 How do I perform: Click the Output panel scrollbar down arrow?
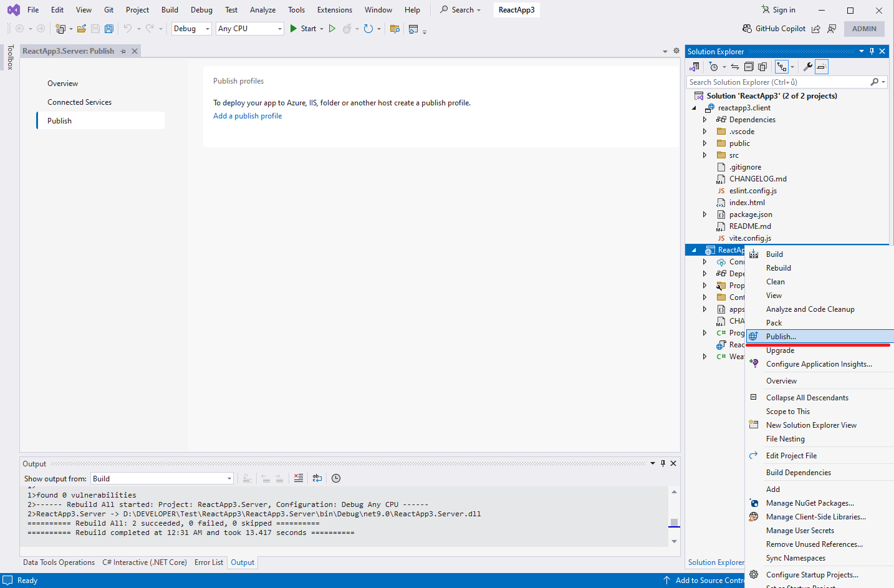[x=674, y=541]
